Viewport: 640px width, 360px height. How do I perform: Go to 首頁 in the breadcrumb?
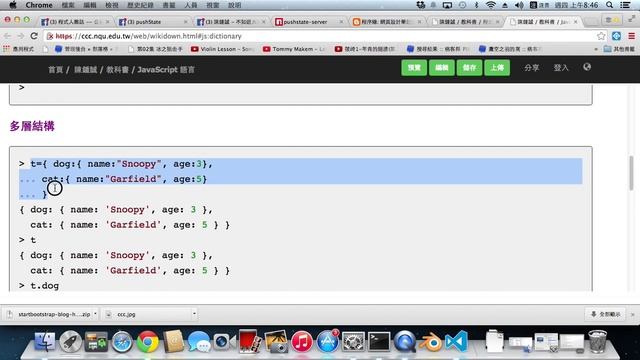[x=56, y=70]
